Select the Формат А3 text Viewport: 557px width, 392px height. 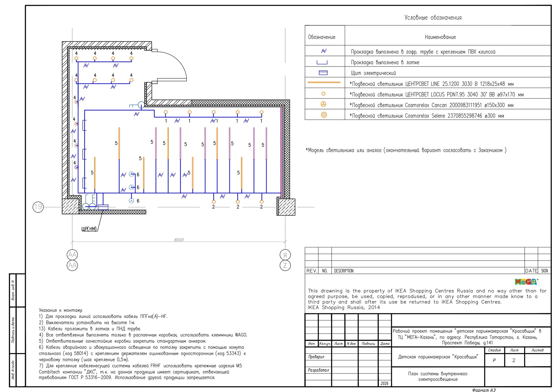click(x=484, y=390)
